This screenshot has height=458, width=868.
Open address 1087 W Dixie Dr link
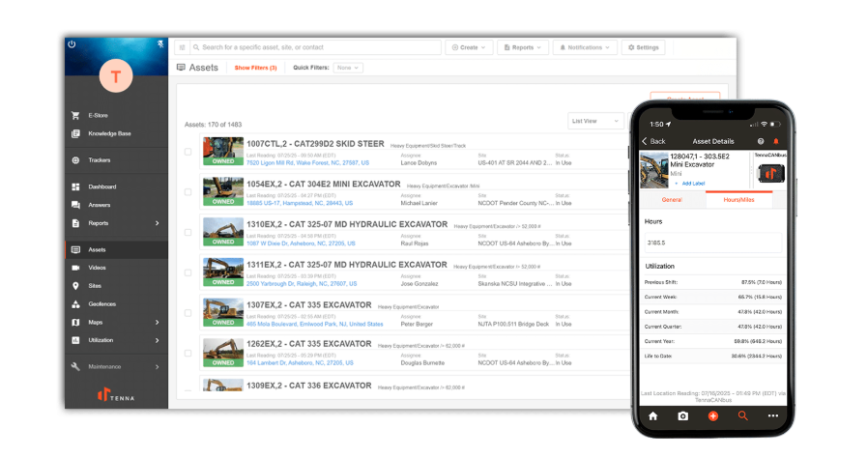pyautogui.click(x=301, y=243)
